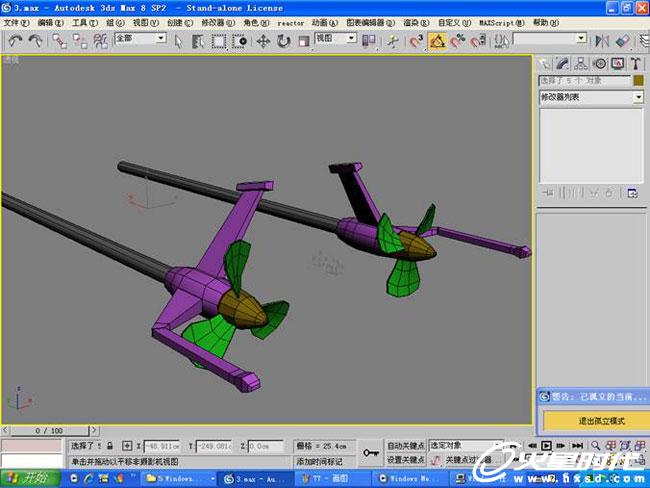Switch to the Modify command panel tab

[562, 64]
